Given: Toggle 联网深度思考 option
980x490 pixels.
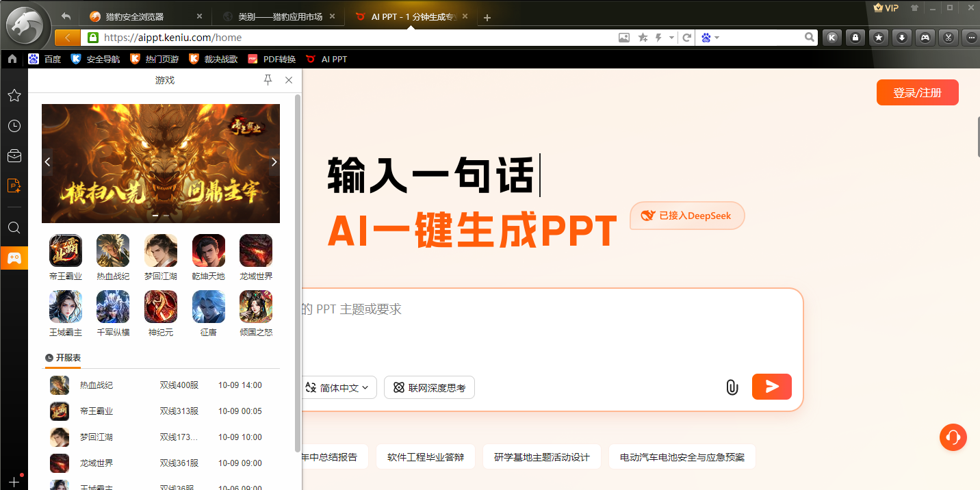Looking at the screenshot, I should [430, 388].
